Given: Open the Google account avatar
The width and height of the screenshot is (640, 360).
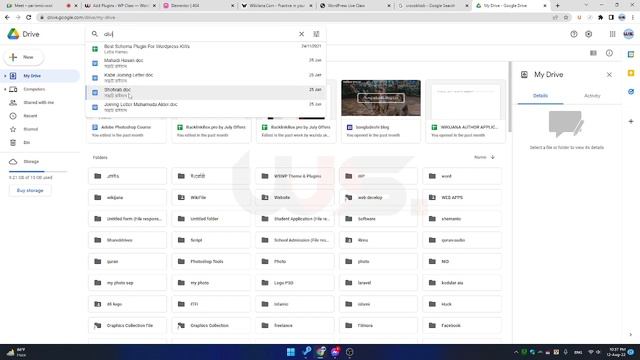Looking at the screenshot, I should [629, 34].
